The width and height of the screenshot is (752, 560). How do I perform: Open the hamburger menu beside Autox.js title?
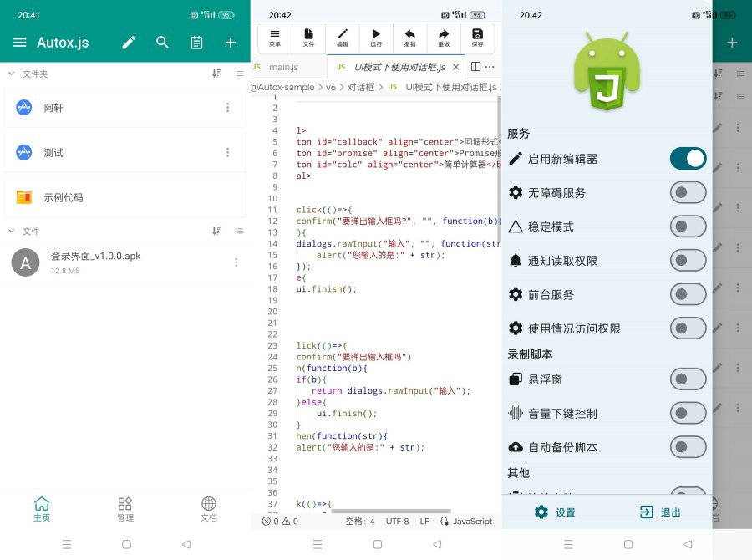20,43
